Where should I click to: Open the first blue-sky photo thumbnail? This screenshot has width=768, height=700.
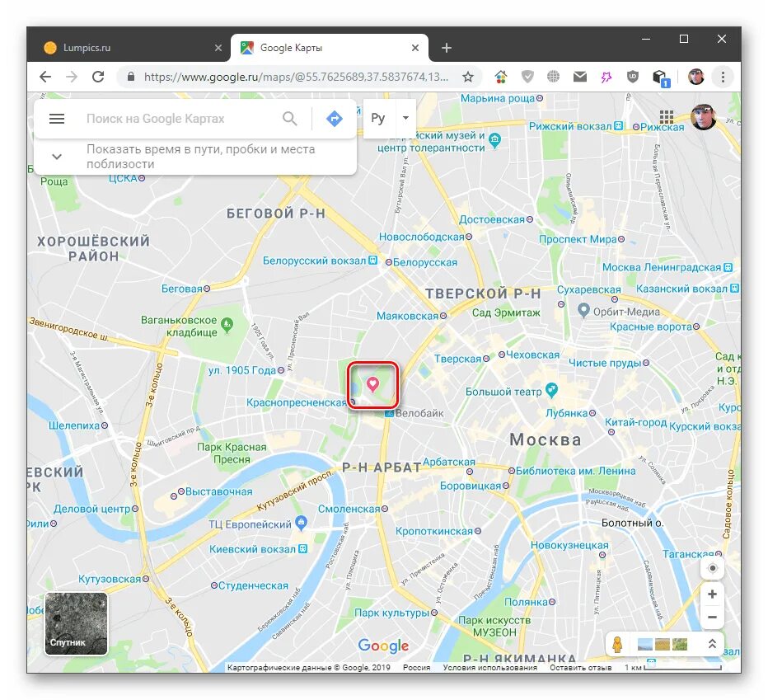pyautogui.click(x=644, y=644)
